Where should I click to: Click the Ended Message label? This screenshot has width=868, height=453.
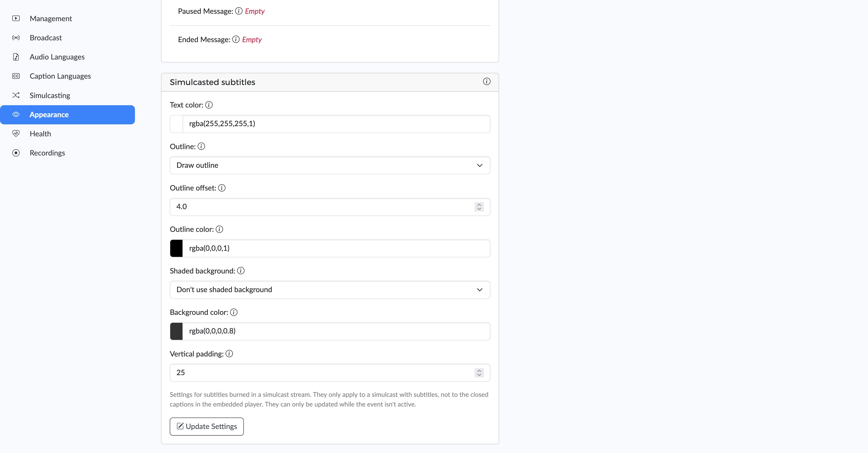point(204,39)
